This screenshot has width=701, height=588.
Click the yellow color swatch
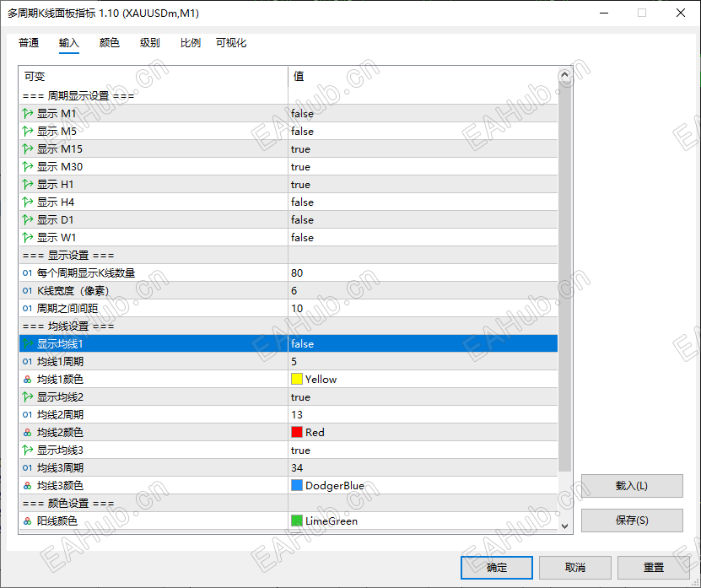(297, 379)
